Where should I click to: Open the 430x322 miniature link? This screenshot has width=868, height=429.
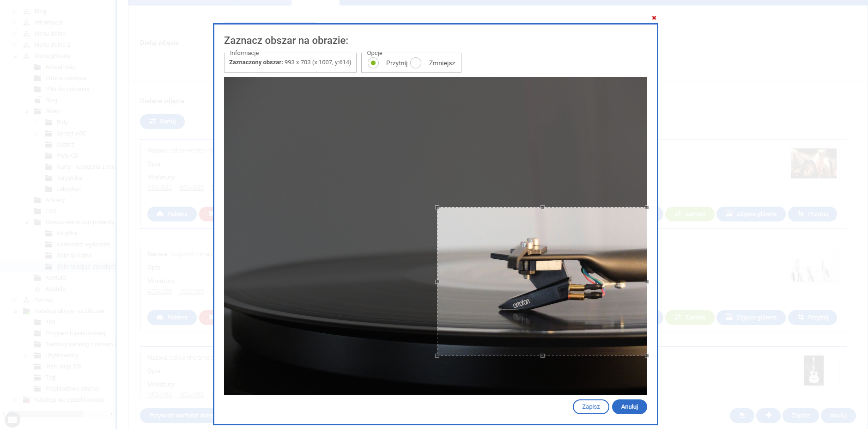coord(159,188)
